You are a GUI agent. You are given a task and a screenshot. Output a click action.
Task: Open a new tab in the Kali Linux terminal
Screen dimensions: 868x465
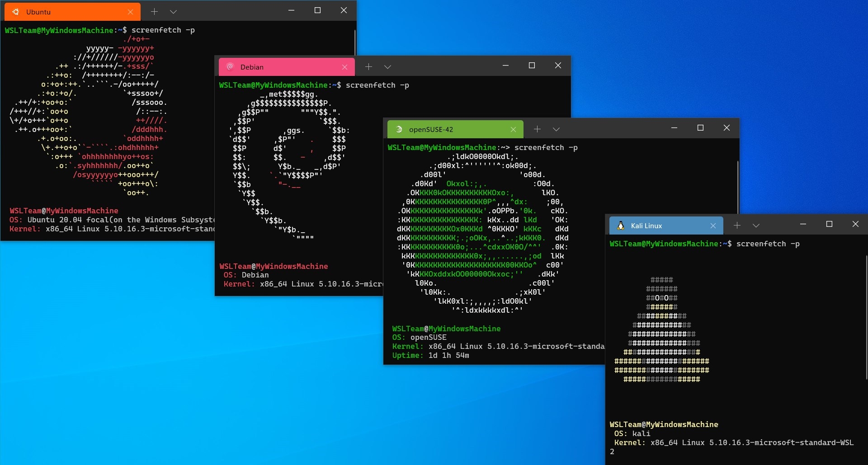tap(737, 225)
